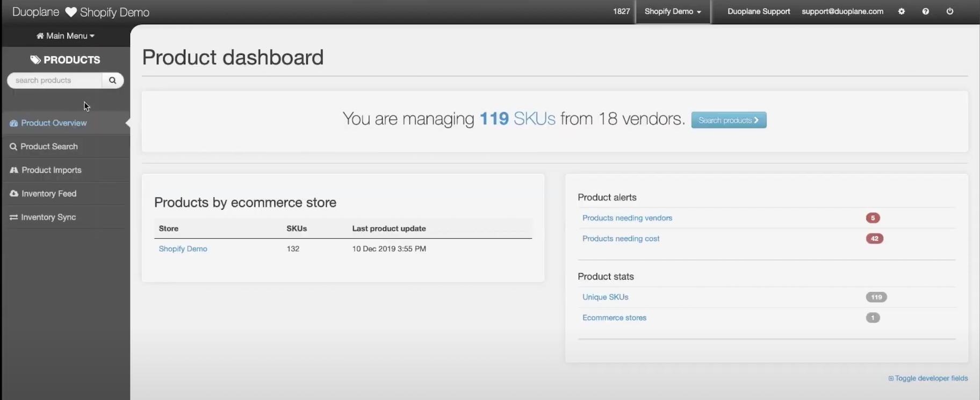The width and height of the screenshot is (980, 400).
Task: Click the Product Overview dashboard icon
Action: pyautogui.click(x=14, y=123)
